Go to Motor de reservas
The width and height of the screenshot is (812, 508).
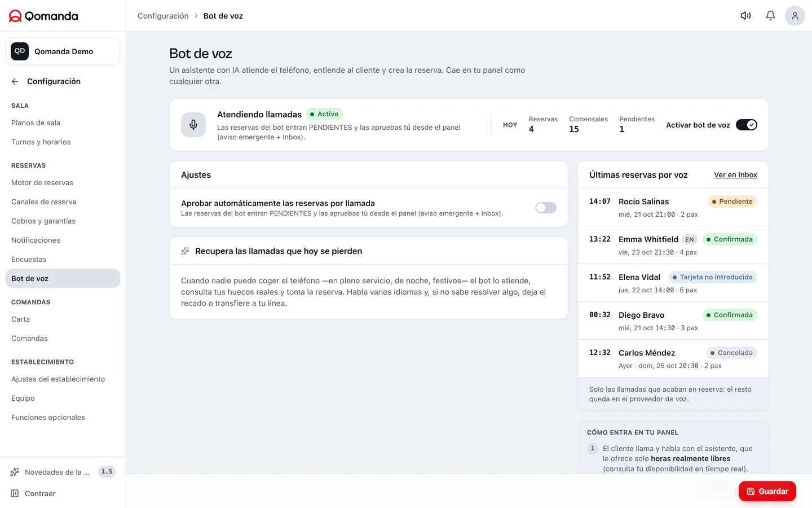coord(63,183)
